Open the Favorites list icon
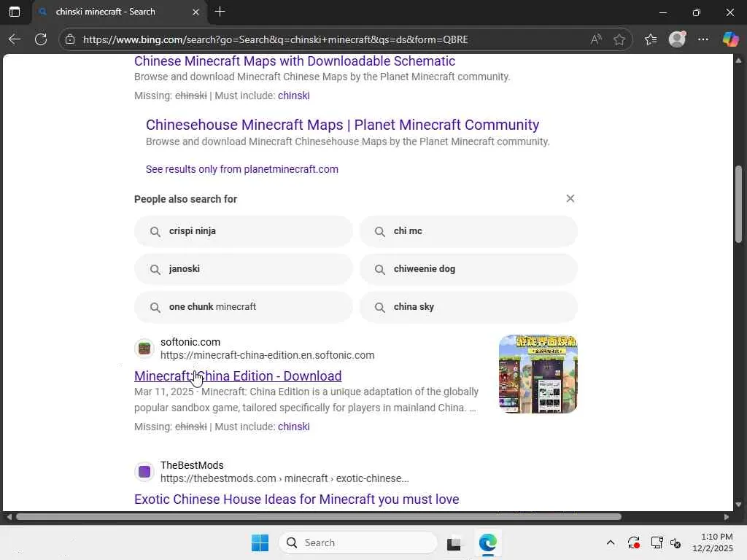The width and height of the screenshot is (747, 560). 651,39
